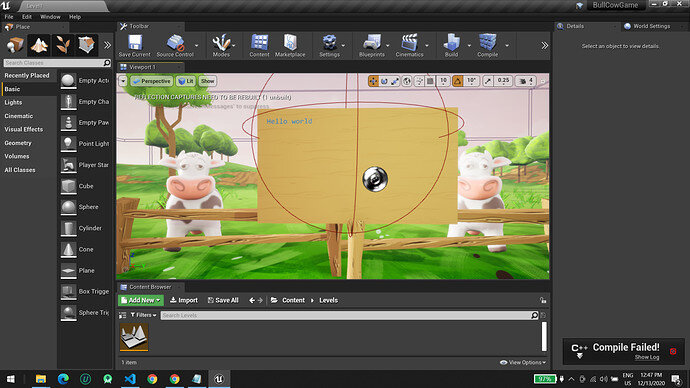Open the Edit menu

point(27,17)
